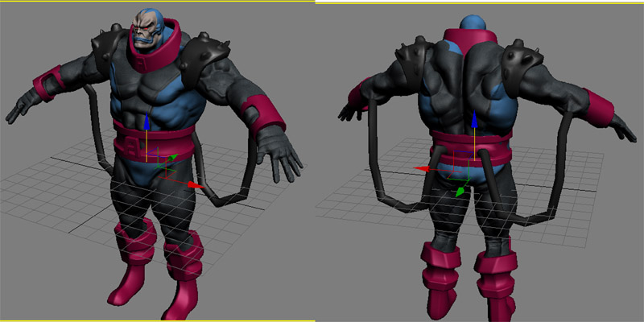Click the character's face in the front-view viewport

144,31
